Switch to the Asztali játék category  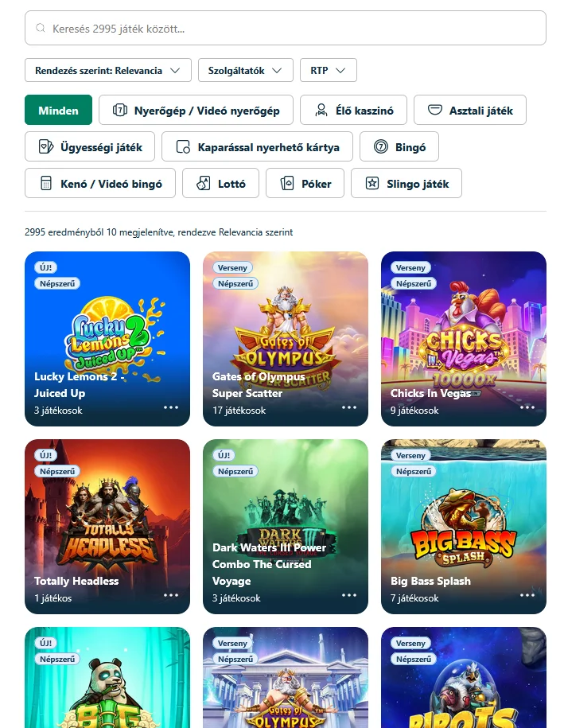click(x=470, y=109)
